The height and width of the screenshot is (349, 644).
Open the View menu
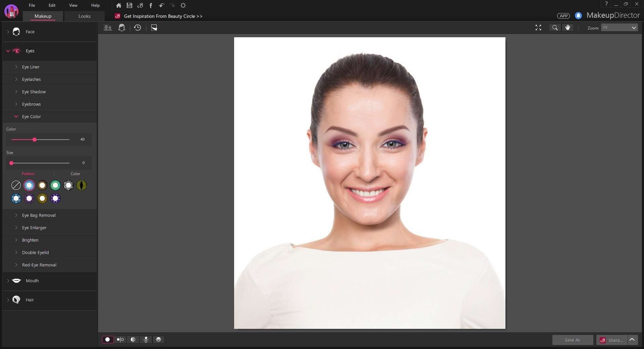(73, 5)
